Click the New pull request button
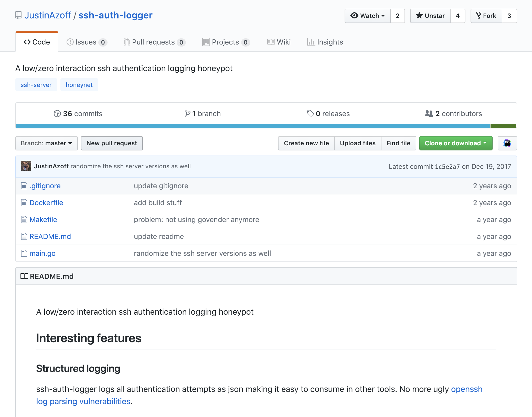The width and height of the screenshot is (532, 417). tap(112, 143)
